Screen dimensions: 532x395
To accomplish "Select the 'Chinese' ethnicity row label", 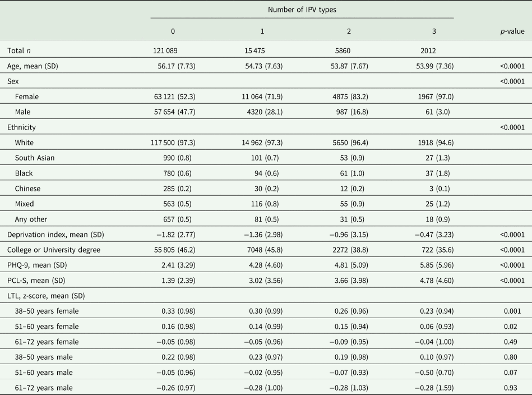I will coord(28,188).
